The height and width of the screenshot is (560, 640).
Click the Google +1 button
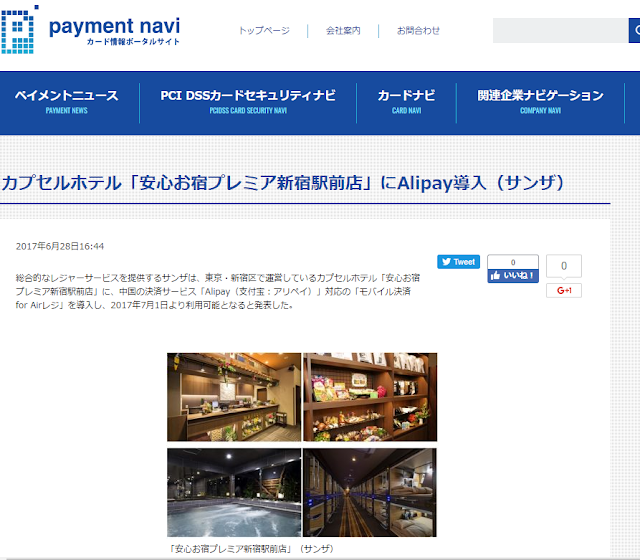pos(564,291)
